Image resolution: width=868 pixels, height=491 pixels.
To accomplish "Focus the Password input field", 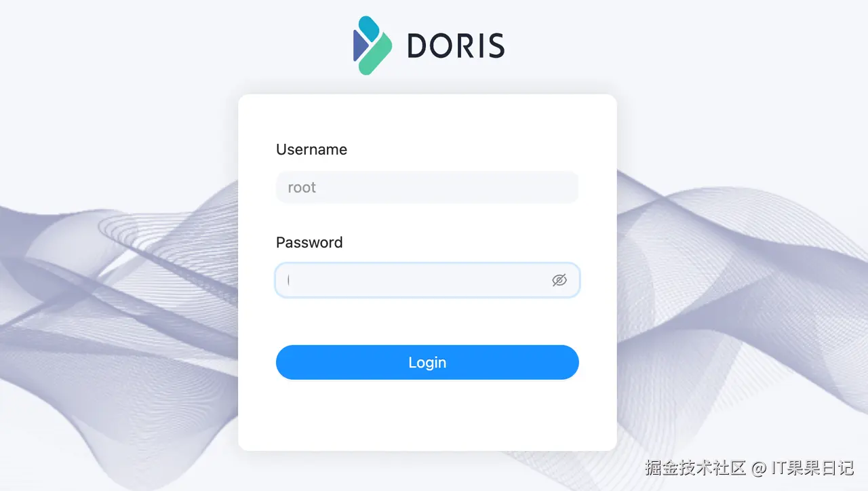I will [x=427, y=280].
